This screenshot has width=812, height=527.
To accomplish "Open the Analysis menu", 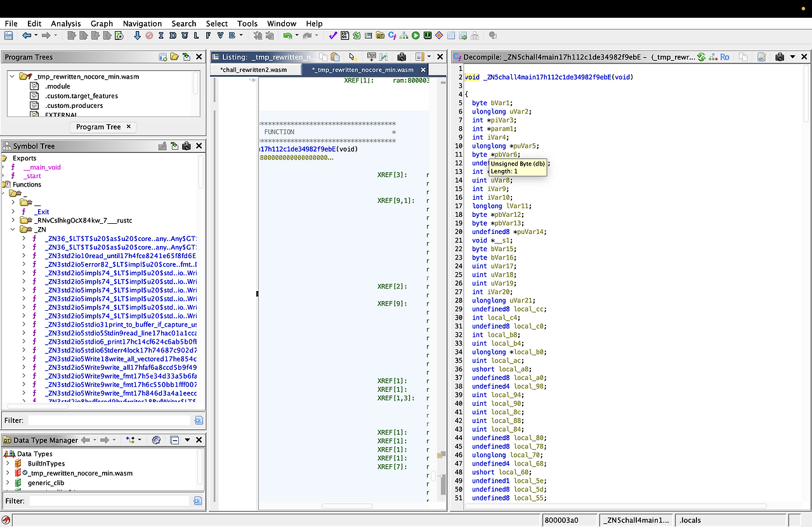I will (x=66, y=23).
